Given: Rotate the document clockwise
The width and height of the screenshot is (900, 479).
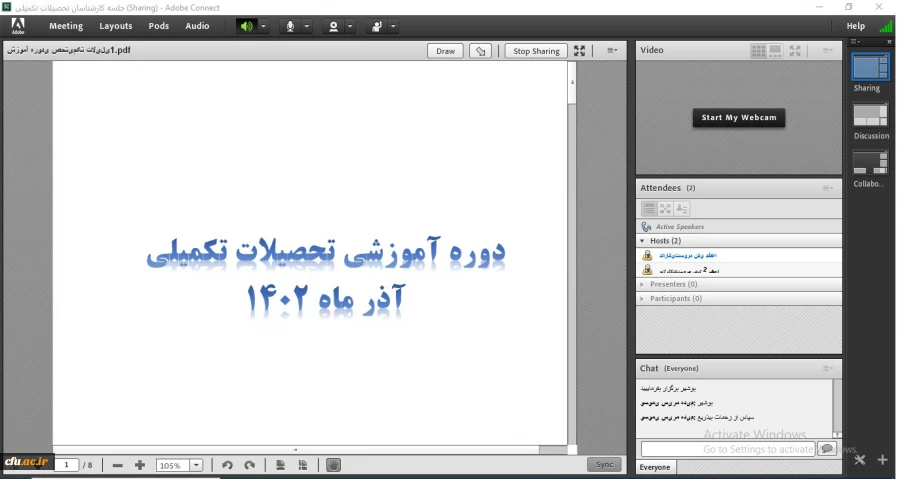Looking at the screenshot, I should (250, 465).
